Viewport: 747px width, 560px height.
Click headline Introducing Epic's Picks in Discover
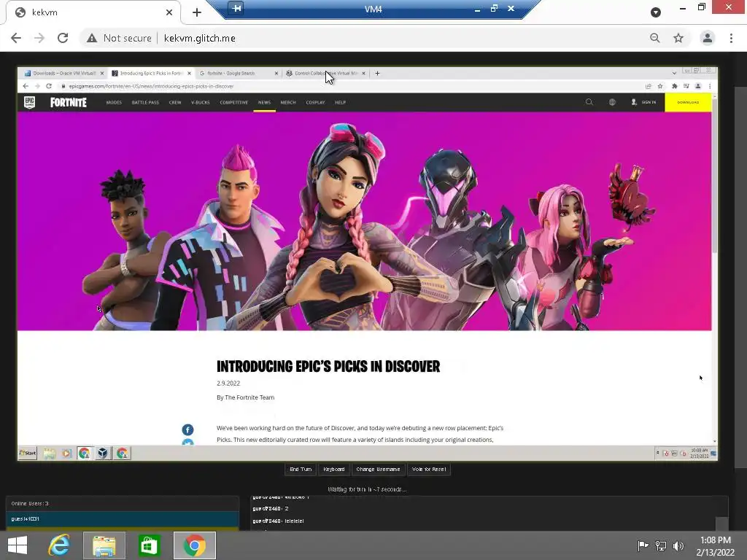(328, 366)
